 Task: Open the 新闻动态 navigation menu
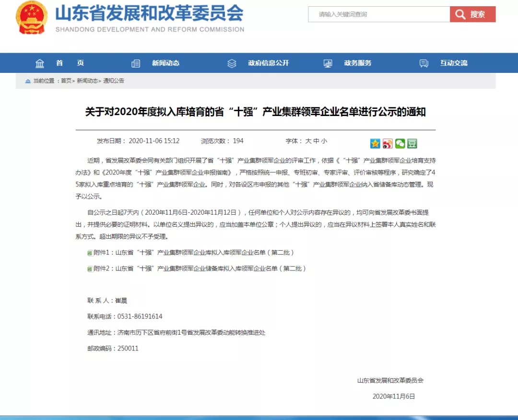pyautogui.click(x=165, y=63)
